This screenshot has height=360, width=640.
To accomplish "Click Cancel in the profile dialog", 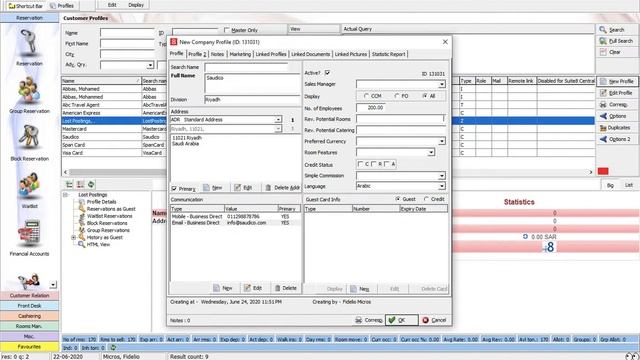I will [434, 320].
